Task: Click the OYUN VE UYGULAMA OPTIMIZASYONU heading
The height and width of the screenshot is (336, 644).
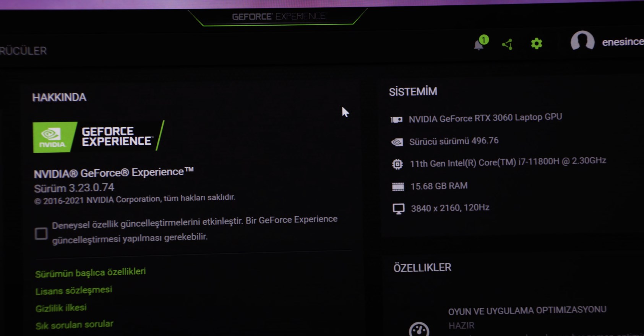Action: point(527,311)
